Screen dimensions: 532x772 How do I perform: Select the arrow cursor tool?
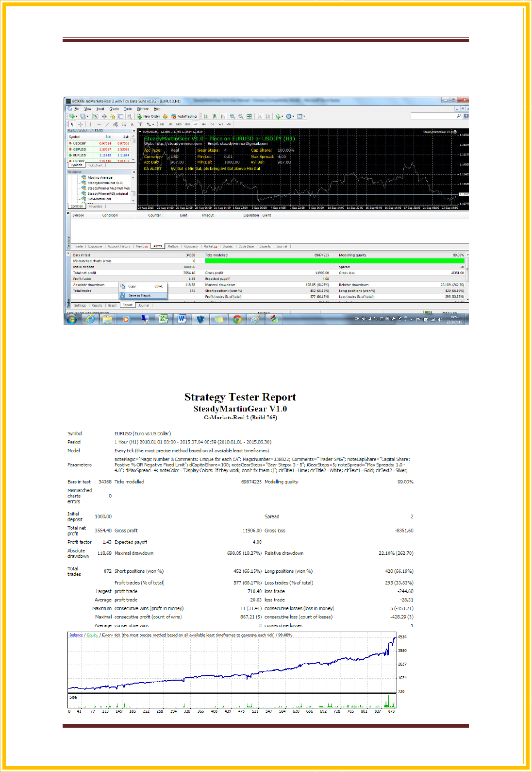click(x=72, y=124)
